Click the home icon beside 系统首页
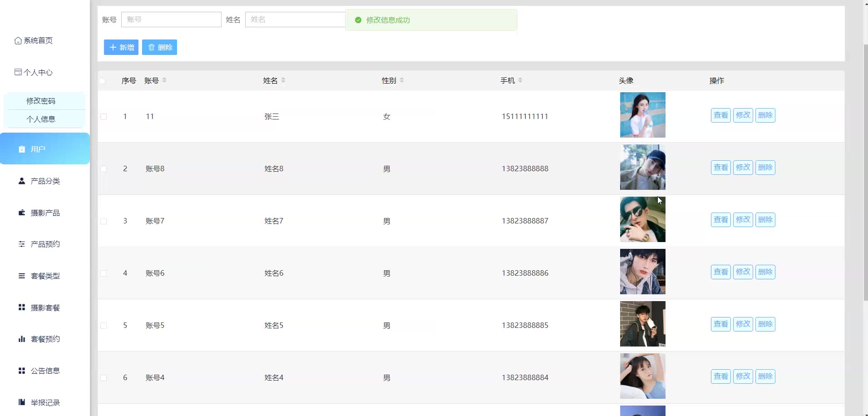This screenshot has height=416, width=868. 18,41
